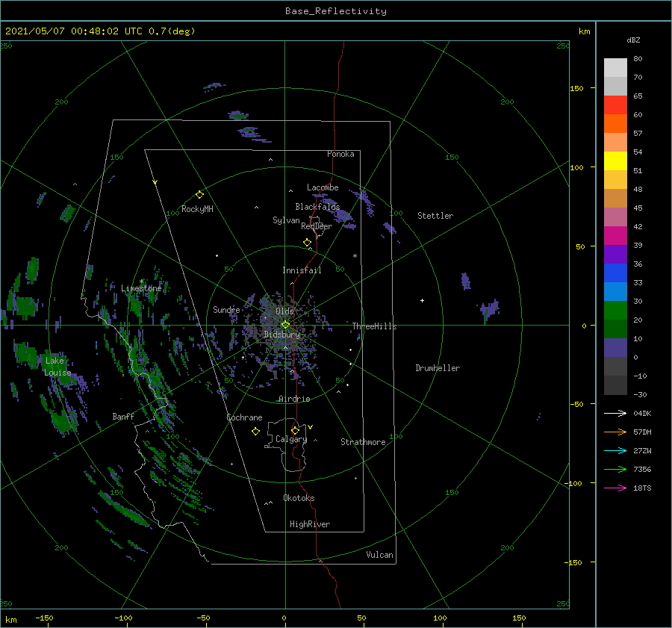Click the white 04DK arrow icon in the legend

click(615, 413)
